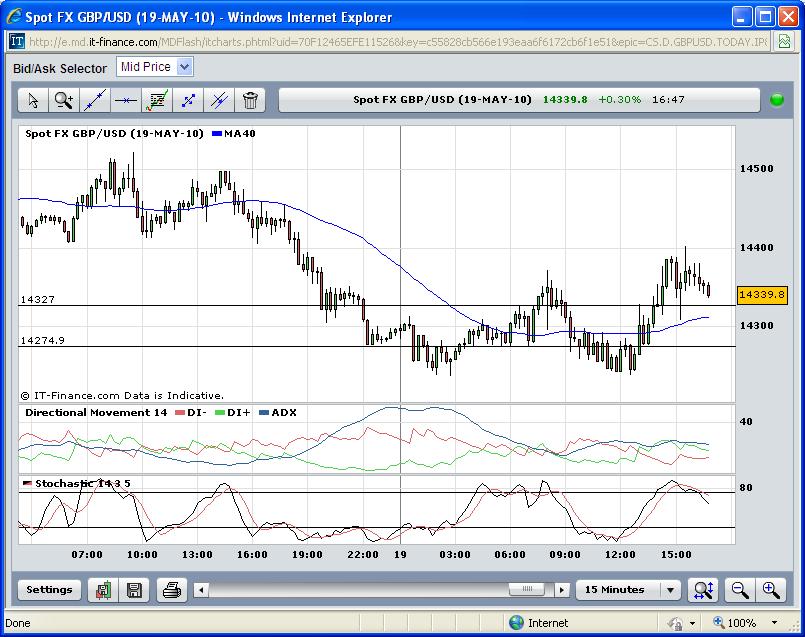Open the Mid Price dropdown

point(185,67)
